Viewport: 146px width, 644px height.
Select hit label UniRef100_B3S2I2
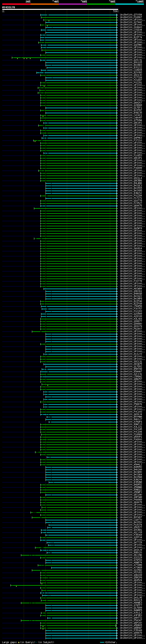(x=131, y=67)
